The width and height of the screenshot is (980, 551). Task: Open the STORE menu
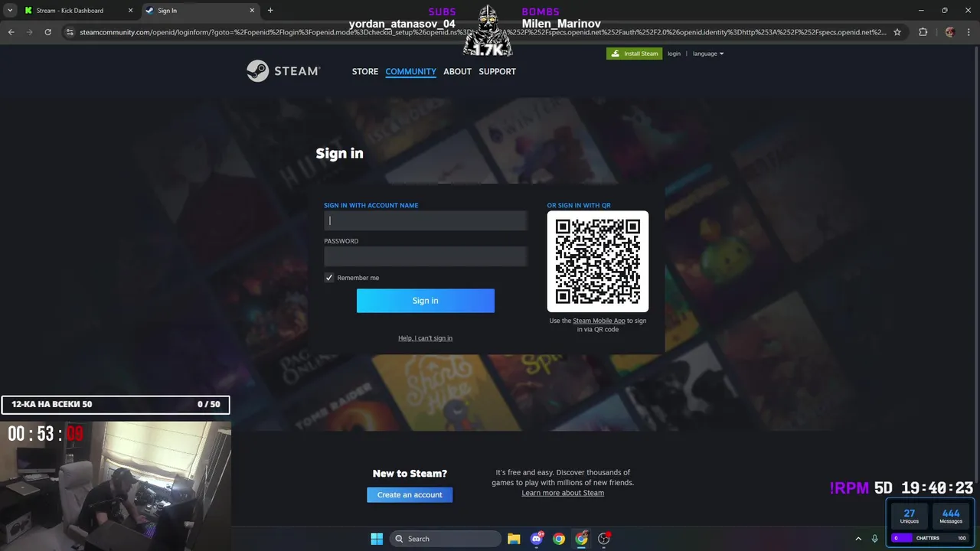pos(364,71)
